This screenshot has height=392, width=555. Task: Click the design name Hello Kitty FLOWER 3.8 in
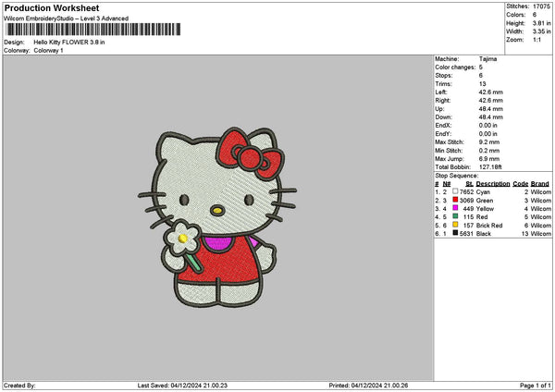click(69, 43)
